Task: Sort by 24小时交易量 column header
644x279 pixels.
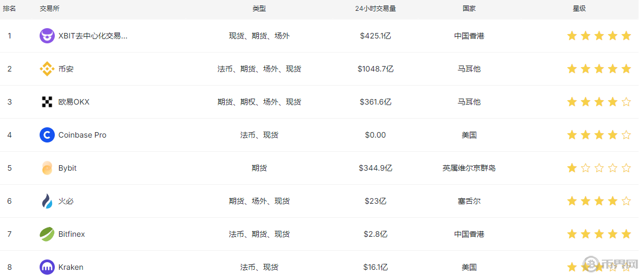Action: coord(375,9)
